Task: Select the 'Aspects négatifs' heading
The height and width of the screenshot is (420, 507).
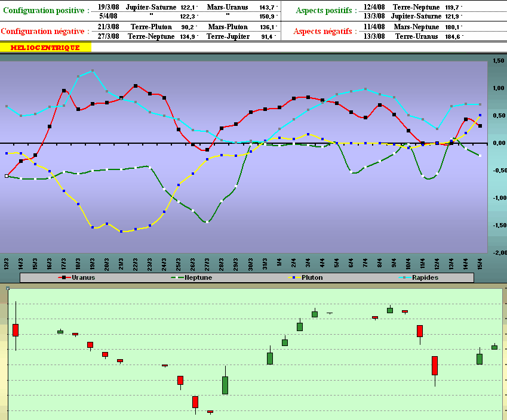Action: click(325, 31)
